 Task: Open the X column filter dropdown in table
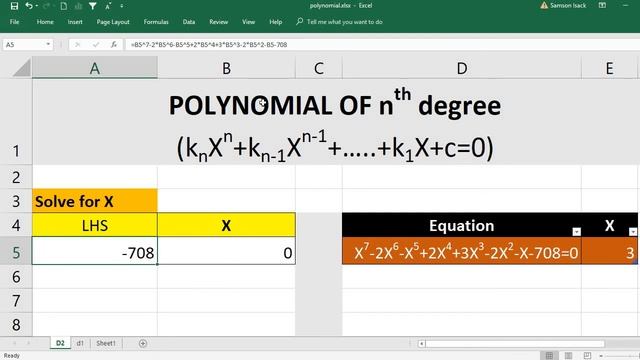pyautogui.click(x=633, y=232)
